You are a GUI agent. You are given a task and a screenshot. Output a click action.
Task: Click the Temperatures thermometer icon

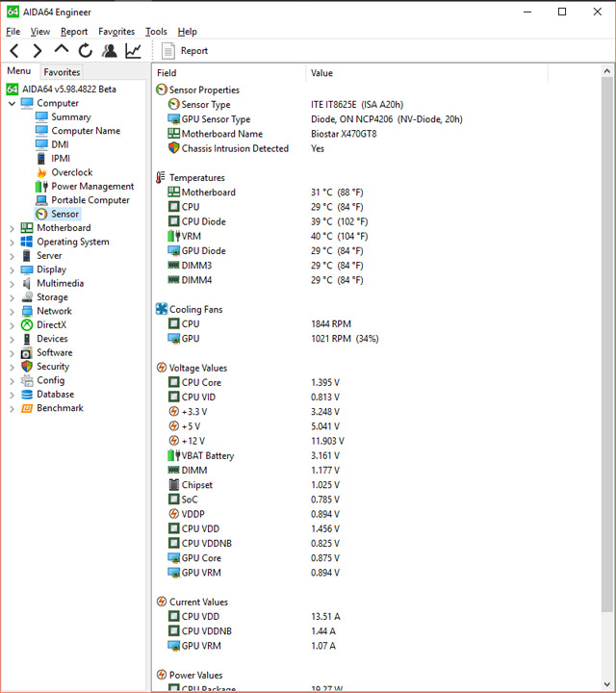[x=161, y=177]
